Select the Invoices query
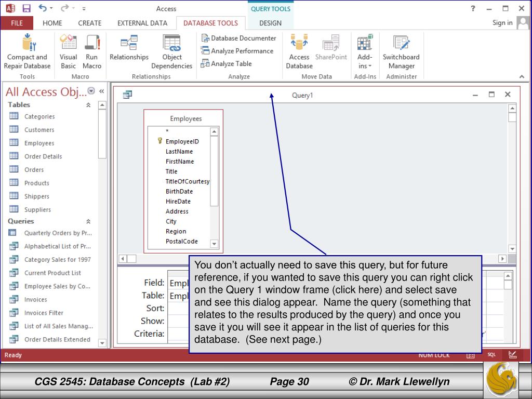Image resolution: width=532 pixels, height=399 pixels. pos(36,299)
